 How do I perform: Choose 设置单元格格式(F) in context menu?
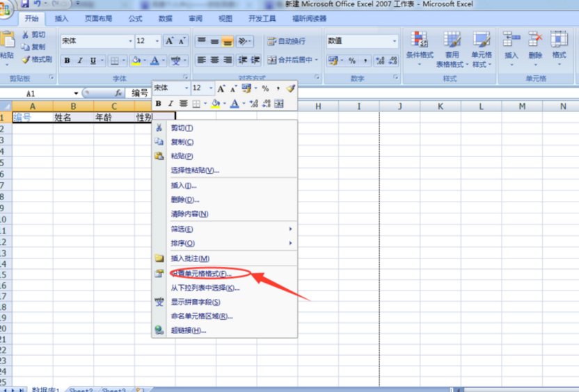(225, 274)
